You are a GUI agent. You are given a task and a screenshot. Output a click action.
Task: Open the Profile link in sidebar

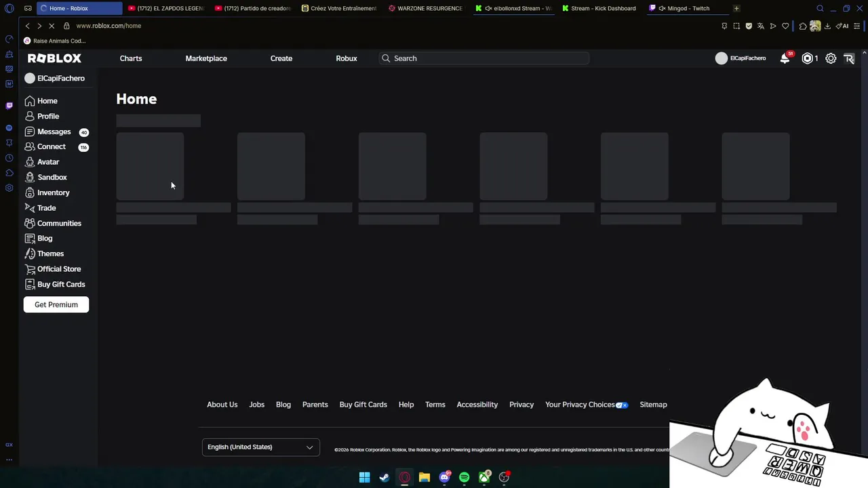point(48,117)
